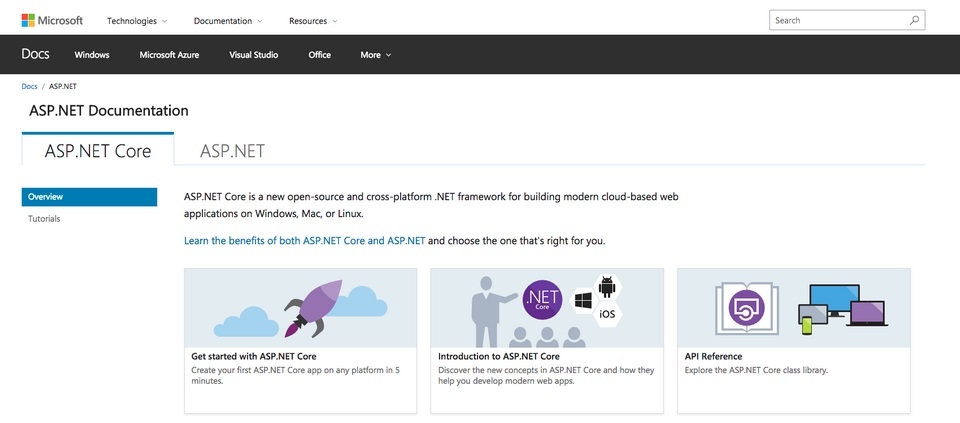This screenshot has width=960, height=423.
Task: Click the search magnifier icon
Action: (915, 20)
